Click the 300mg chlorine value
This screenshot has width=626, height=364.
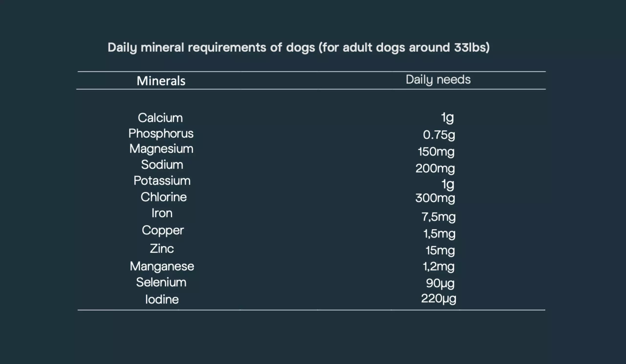pyautogui.click(x=435, y=199)
